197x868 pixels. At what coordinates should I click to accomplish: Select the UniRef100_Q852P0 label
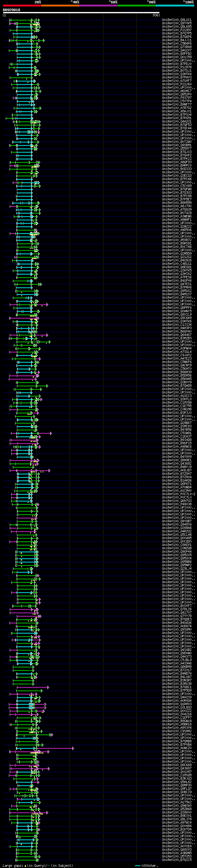pos(177,94)
